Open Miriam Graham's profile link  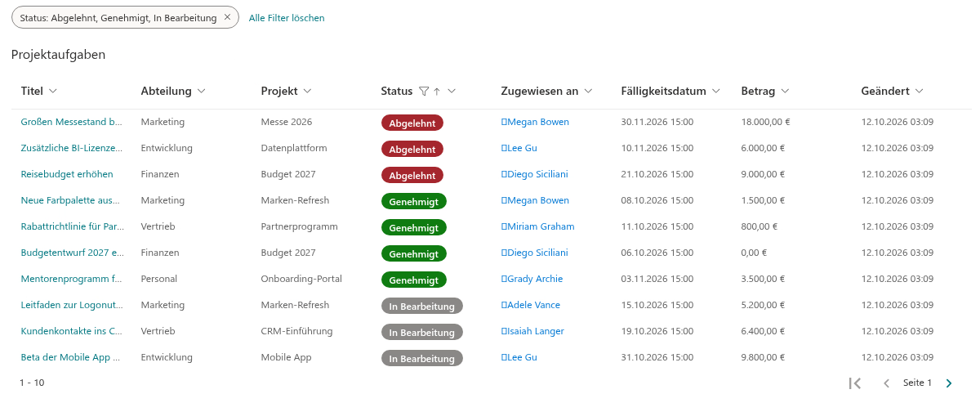pyautogui.click(x=537, y=226)
